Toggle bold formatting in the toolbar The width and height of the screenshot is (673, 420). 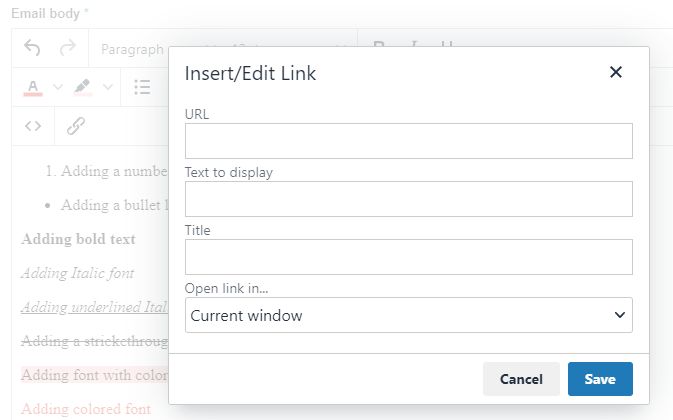(x=379, y=46)
